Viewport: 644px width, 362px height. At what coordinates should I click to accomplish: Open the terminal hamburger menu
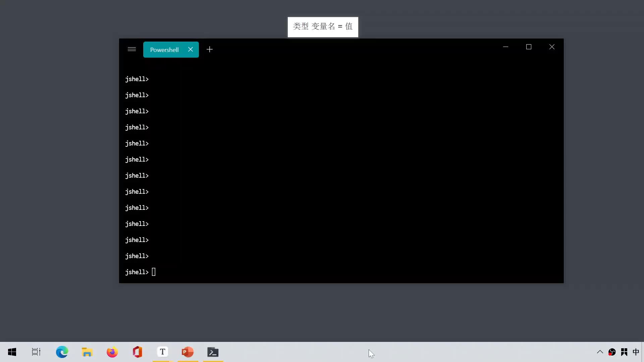132,49
